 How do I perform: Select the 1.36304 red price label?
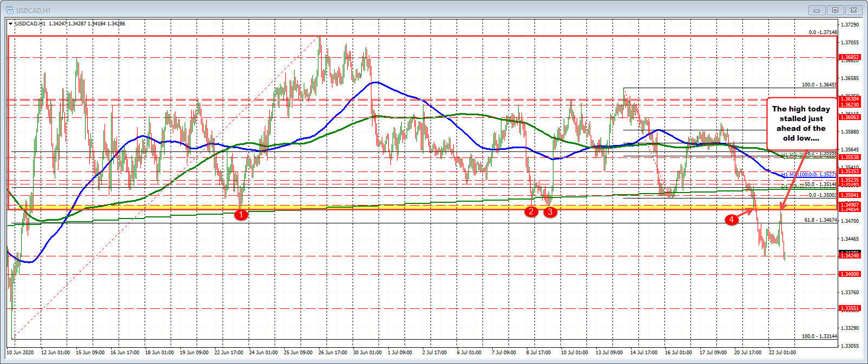point(850,99)
